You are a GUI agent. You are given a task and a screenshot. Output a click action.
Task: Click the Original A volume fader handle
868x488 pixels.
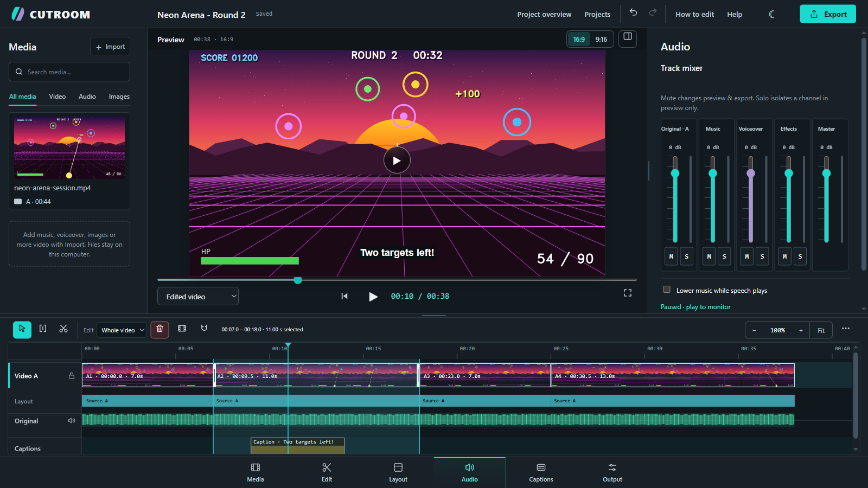[675, 174]
